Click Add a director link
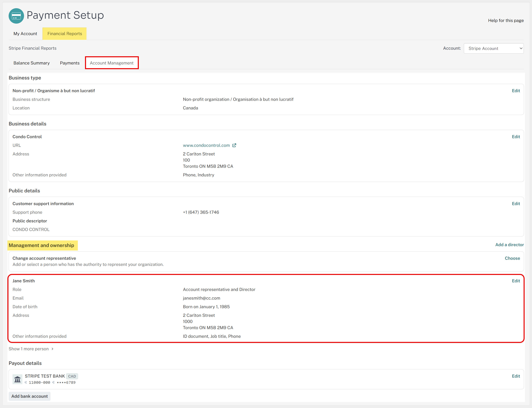The height and width of the screenshot is (408, 532). coord(509,245)
